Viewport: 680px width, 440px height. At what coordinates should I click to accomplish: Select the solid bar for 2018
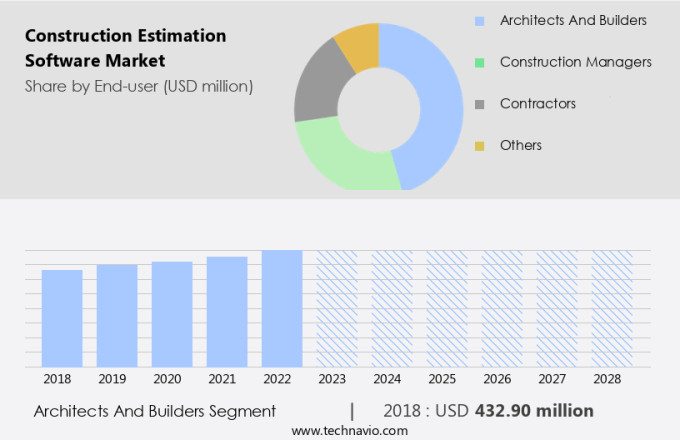point(62,317)
